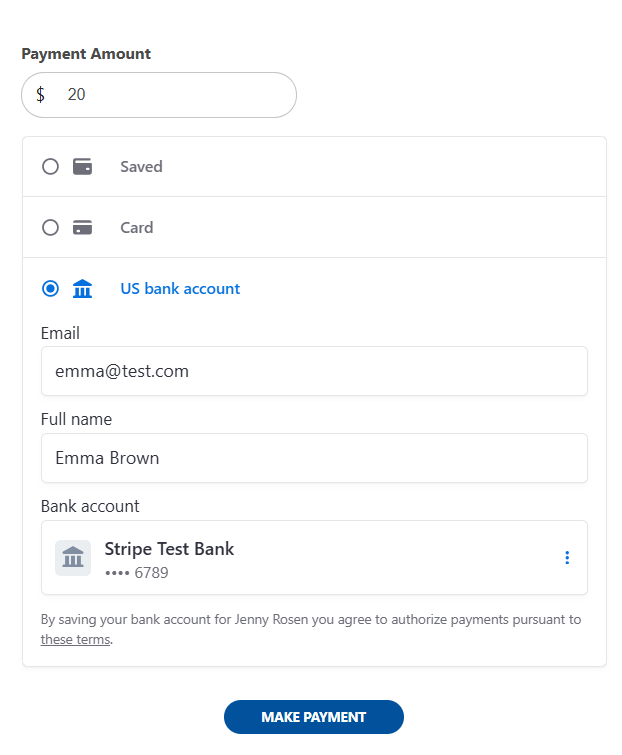Click the blue bank building icon

coord(82,289)
